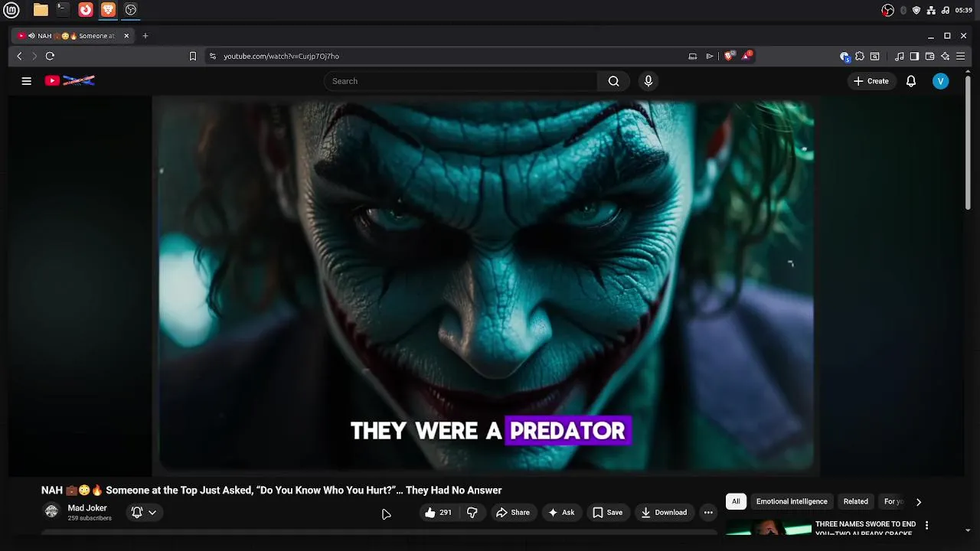Click the YouTube logo home link
The image size is (980, 551).
70,80
